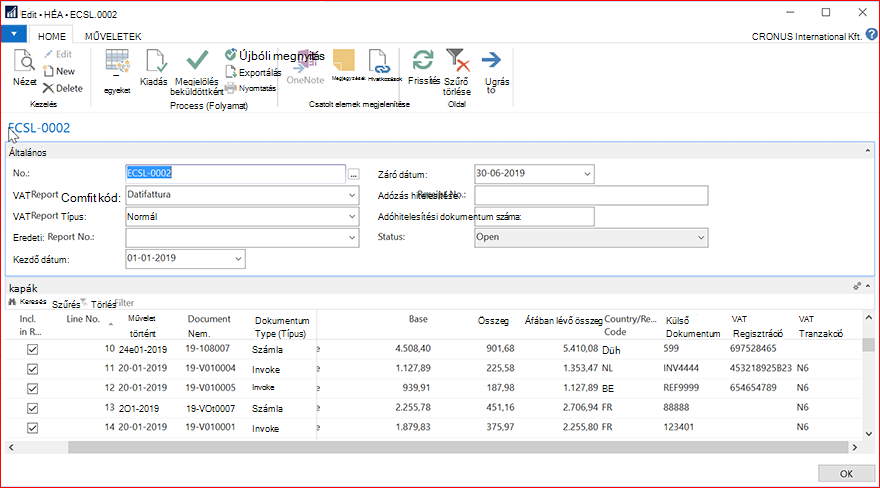Click the Edit pencil button
This screenshot has width=880, height=488.
(58, 54)
